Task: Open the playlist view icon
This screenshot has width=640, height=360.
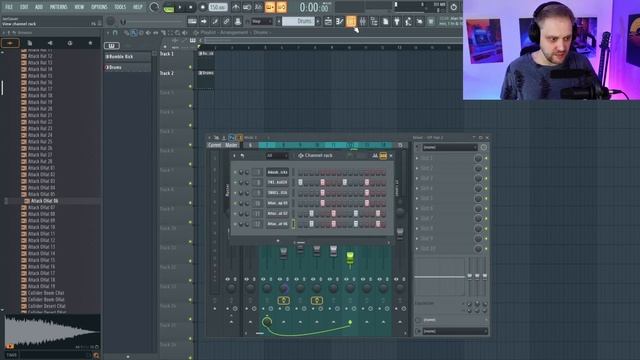Action: coord(328,21)
